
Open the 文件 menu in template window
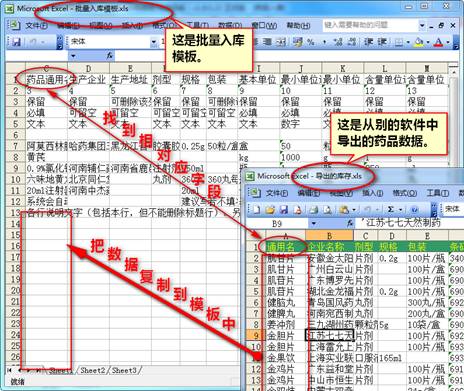[36, 25]
